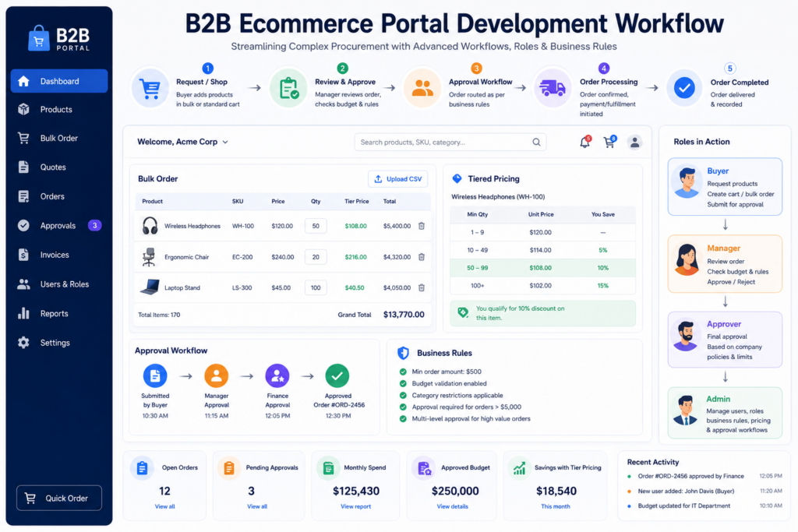Viewport: 798px width, 532px height.
Task: Focus the search products, SKU, category field
Action: [450, 142]
